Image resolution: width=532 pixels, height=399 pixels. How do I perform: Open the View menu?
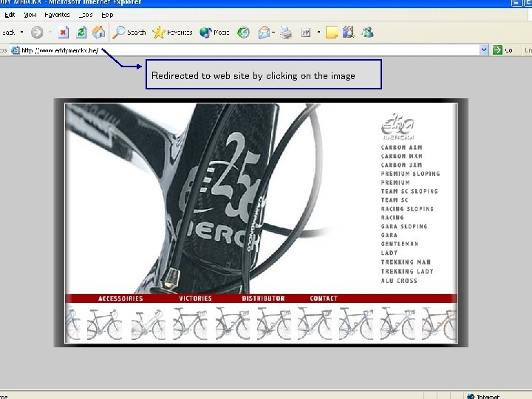tap(30, 15)
